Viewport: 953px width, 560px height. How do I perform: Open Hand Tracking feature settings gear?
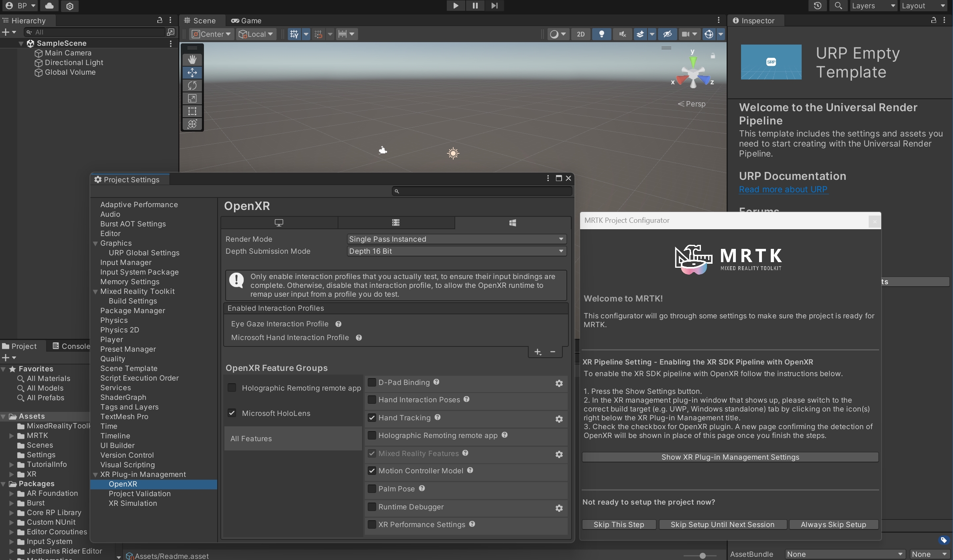click(x=559, y=419)
